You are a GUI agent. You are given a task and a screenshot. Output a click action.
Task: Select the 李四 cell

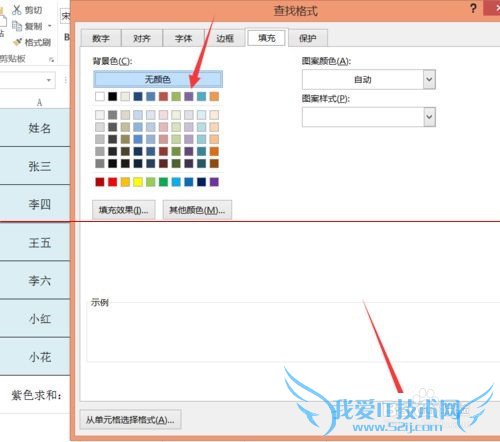[35, 204]
